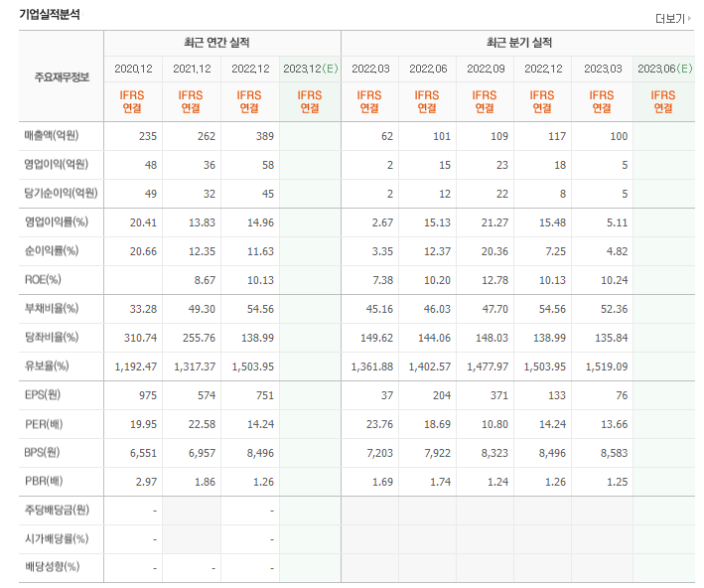Click the 영업이익률(%) row label

57,221
